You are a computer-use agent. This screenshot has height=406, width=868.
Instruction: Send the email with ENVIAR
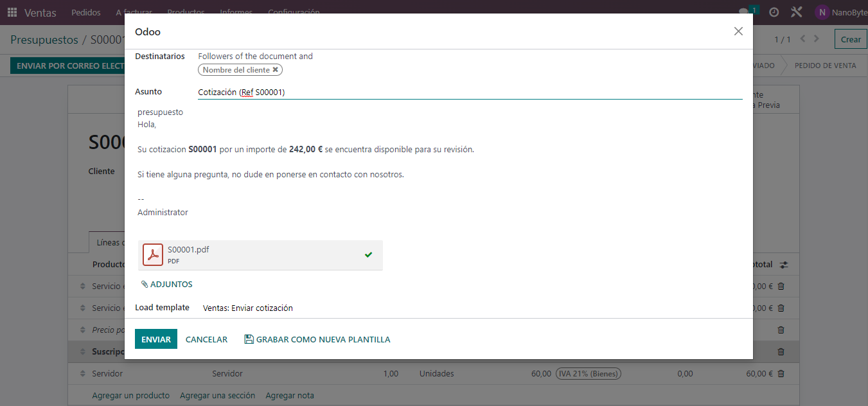(156, 339)
